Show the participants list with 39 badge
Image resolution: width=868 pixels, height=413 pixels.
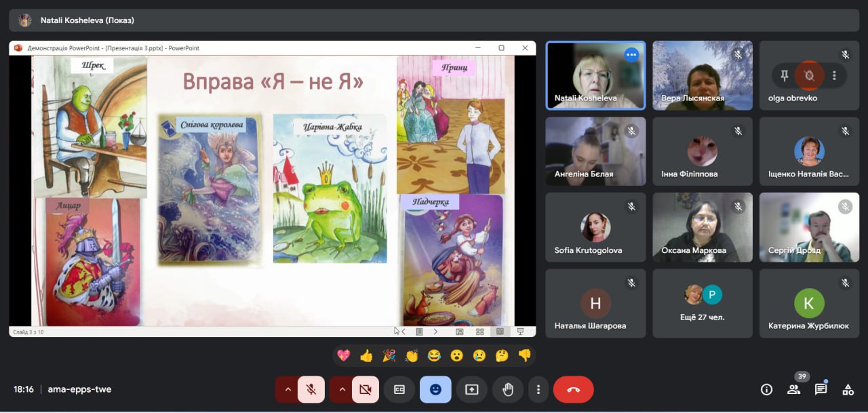793,389
